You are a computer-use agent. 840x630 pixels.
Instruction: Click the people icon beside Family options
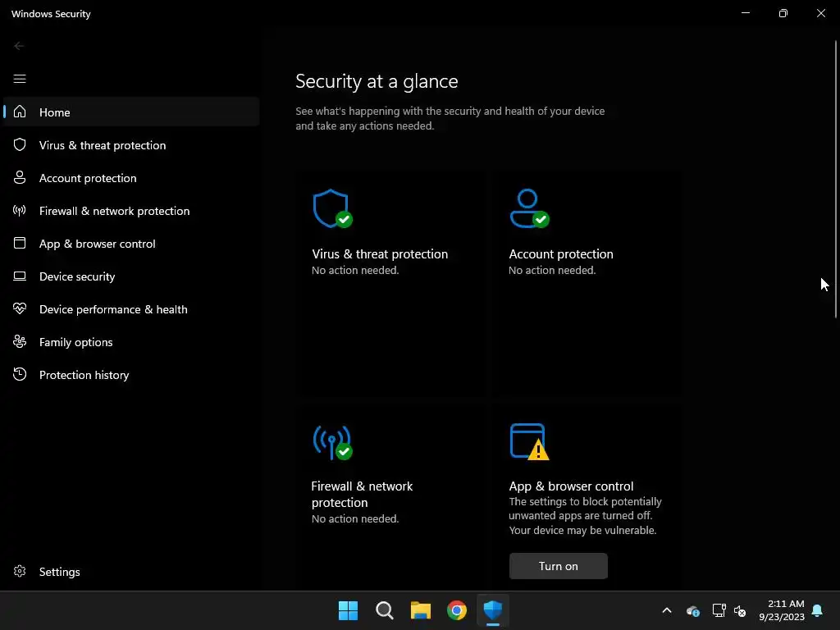(20, 341)
